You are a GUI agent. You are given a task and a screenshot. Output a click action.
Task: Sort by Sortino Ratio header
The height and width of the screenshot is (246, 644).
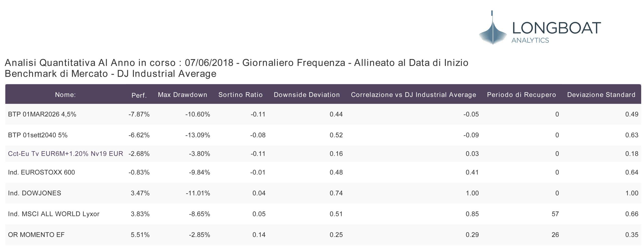pyautogui.click(x=240, y=95)
